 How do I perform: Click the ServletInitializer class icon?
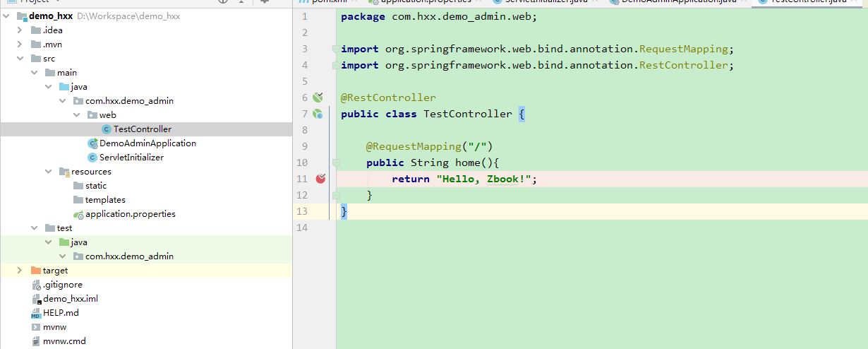pos(92,158)
